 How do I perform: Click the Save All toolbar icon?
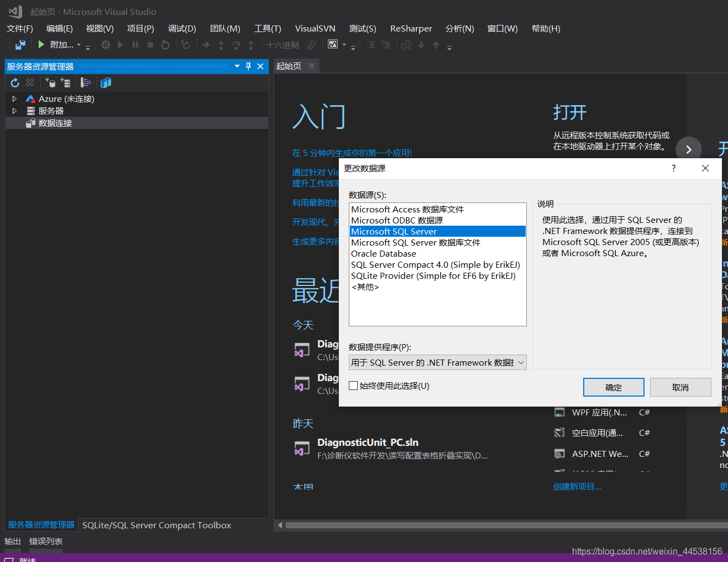click(x=20, y=45)
